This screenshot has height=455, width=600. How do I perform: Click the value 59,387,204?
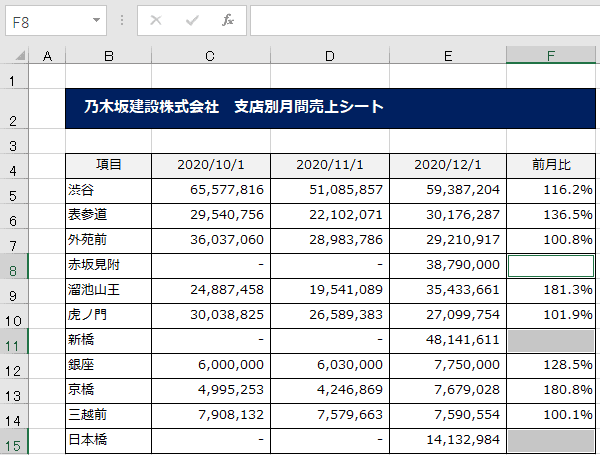click(x=463, y=190)
